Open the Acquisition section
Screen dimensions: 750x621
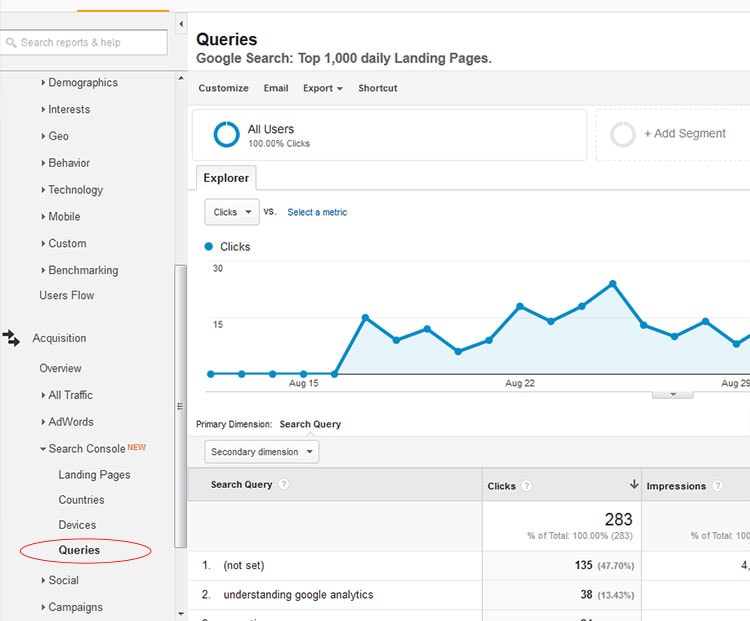59,338
